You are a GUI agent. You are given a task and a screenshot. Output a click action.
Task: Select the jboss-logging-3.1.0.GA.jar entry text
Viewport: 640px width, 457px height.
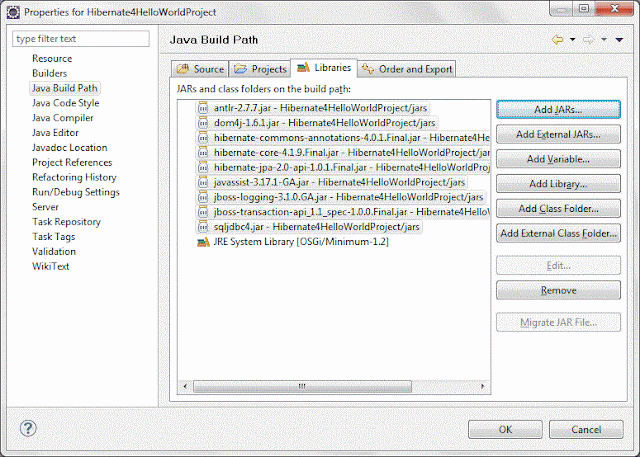click(x=348, y=197)
